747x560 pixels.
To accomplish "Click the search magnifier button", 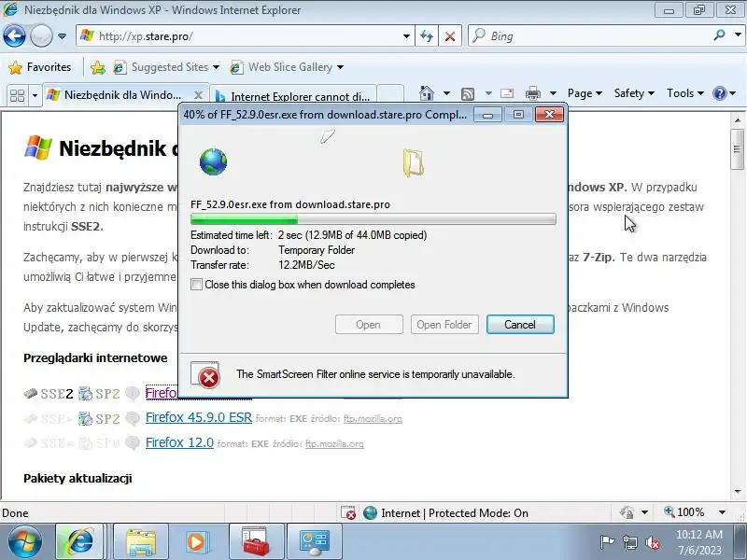I will point(720,35).
